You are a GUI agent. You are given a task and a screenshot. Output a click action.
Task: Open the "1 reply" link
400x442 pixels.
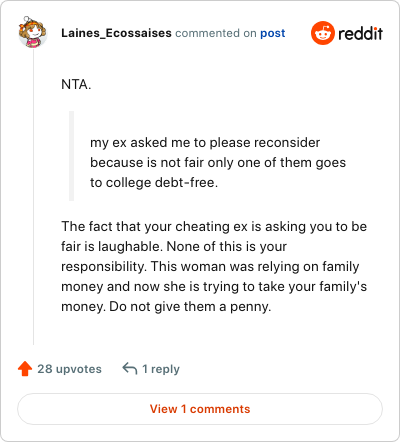[161, 369]
